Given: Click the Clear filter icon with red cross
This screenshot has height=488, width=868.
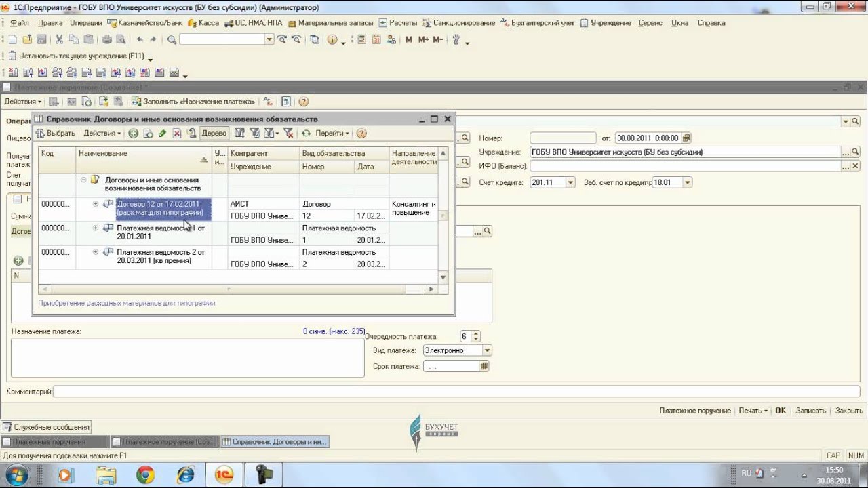Looking at the screenshot, I should tap(288, 134).
